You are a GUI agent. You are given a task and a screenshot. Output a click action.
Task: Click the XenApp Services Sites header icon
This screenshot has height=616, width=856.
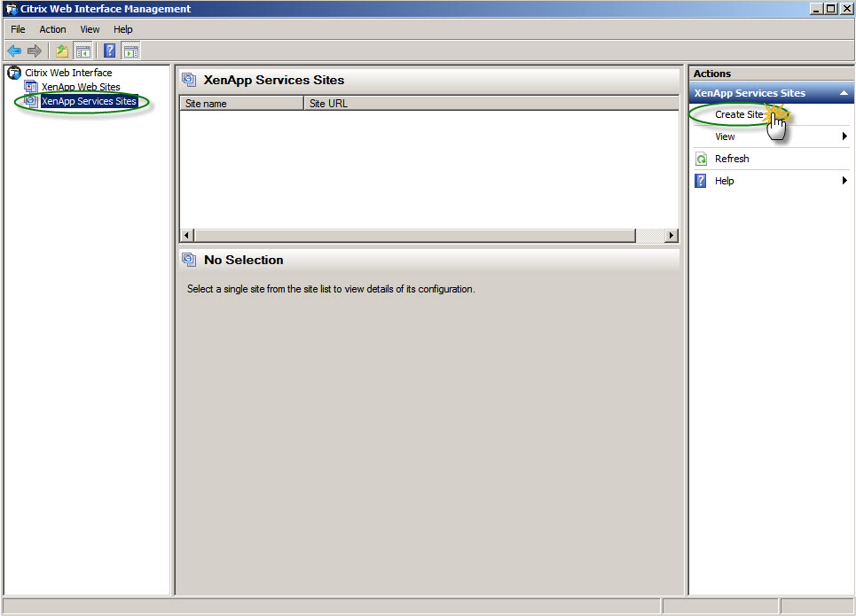coord(190,80)
